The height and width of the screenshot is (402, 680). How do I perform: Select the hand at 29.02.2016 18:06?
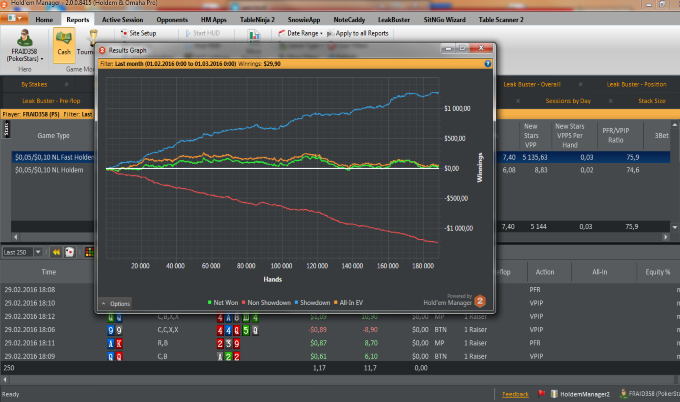pos(30,330)
